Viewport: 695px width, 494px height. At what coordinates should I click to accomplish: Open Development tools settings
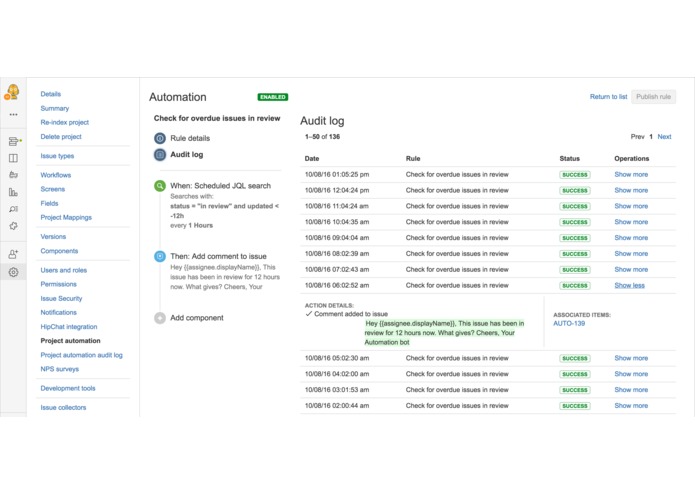[68, 388]
